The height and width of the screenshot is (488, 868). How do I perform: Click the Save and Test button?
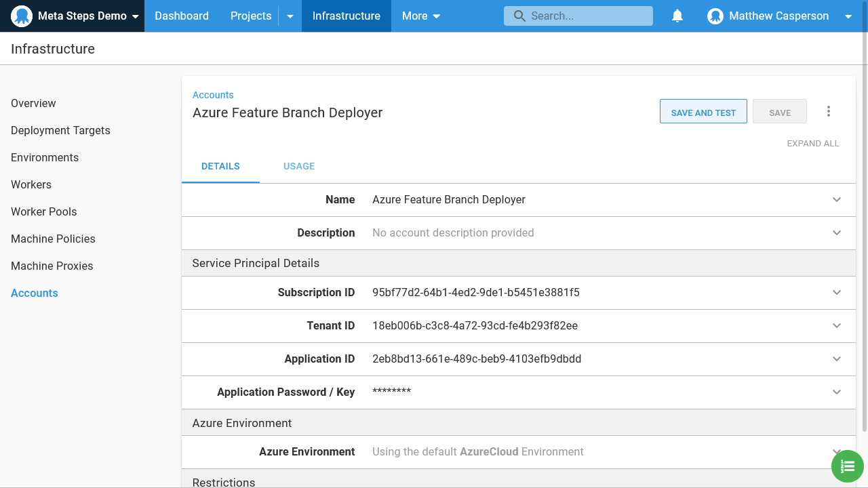pyautogui.click(x=703, y=112)
